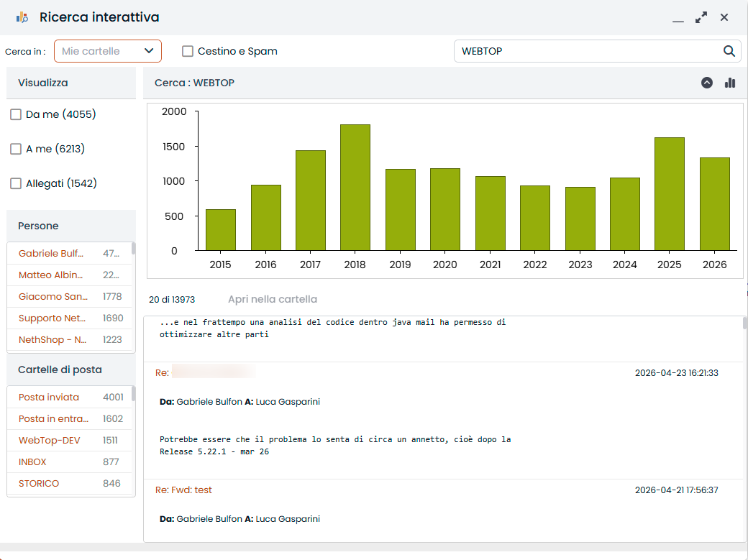Viewport: 748px width, 560px height.
Task: Click the timestamp 2026-04-21 17:56:37
Action: 677,490
